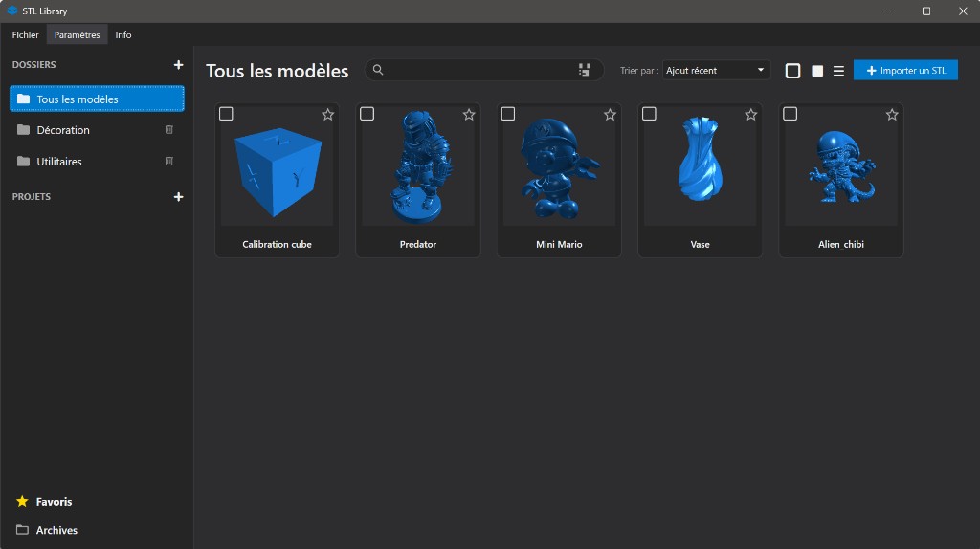The height and width of the screenshot is (549, 980).
Task: Favorite the Vase model
Action: [750, 115]
